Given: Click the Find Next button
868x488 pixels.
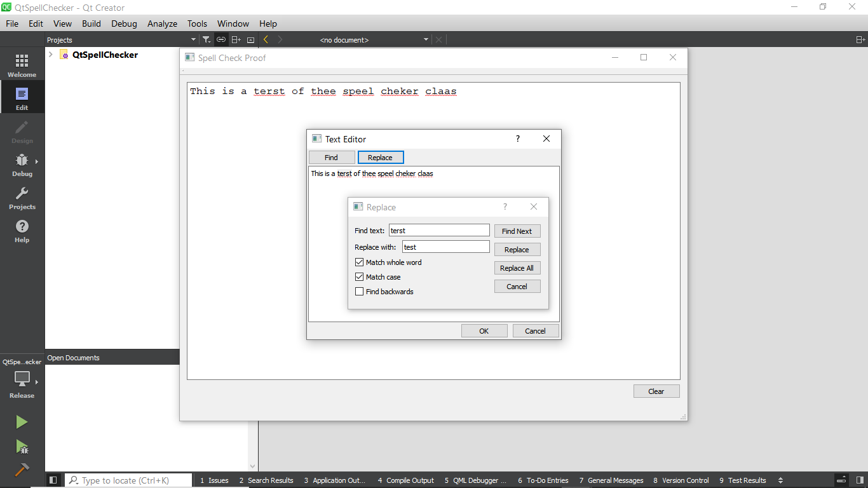Looking at the screenshot, I should point(517,231).
